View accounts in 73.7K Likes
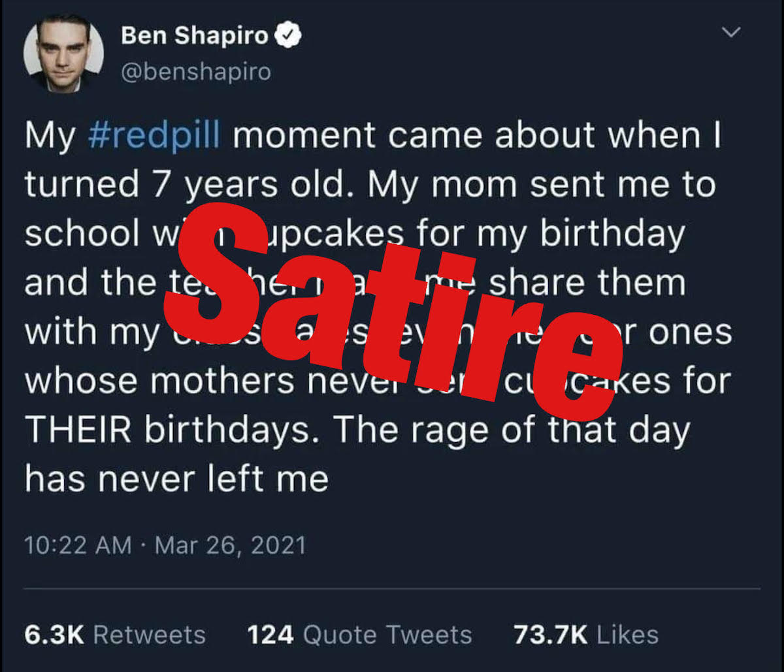Image resolution: width=784 pixels, height=672 pixels. pos(584,633)
